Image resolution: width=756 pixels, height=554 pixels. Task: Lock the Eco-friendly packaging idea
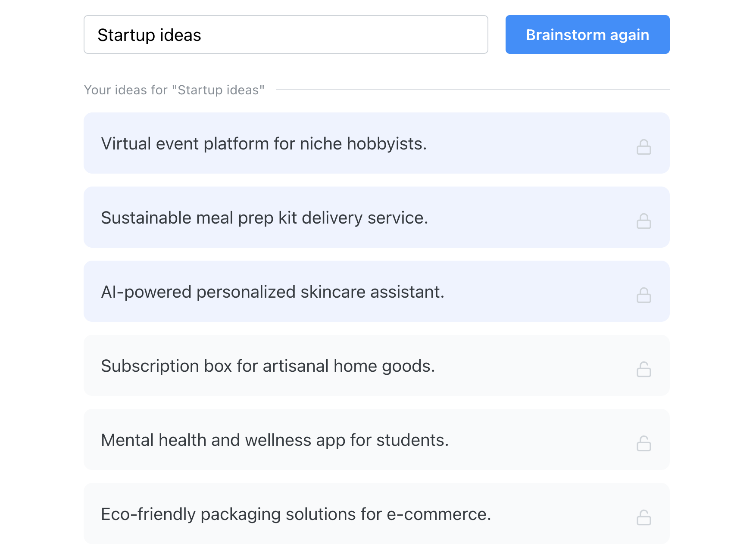click(x=644, y=517)
